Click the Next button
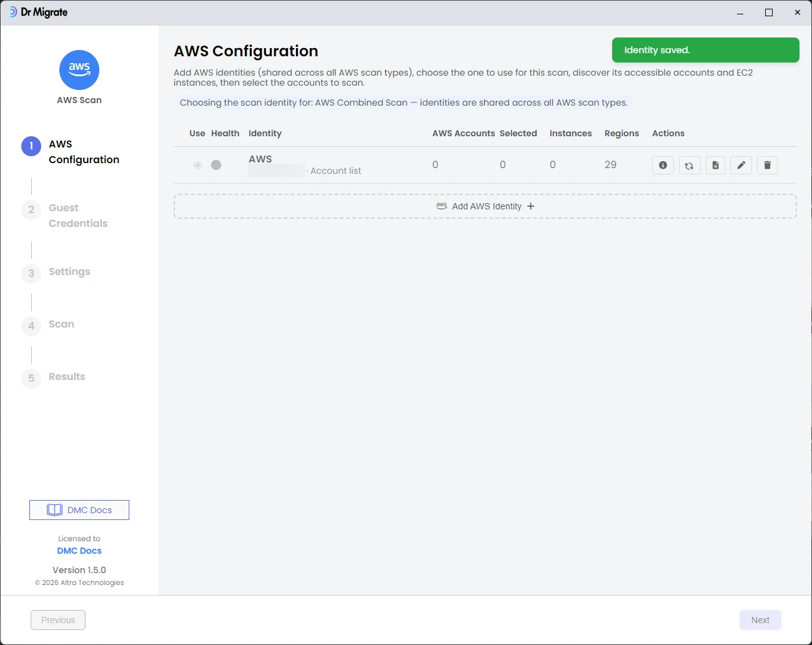 [x=760, y=620]
